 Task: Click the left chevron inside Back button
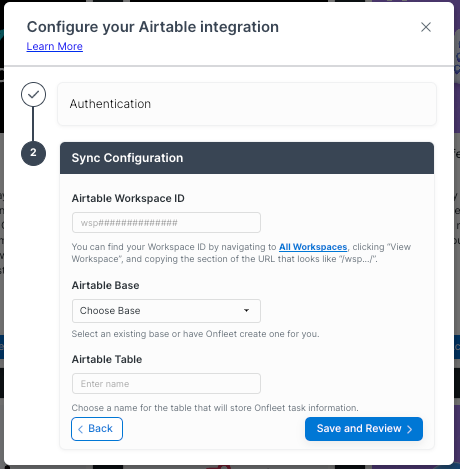pos(80,429)
